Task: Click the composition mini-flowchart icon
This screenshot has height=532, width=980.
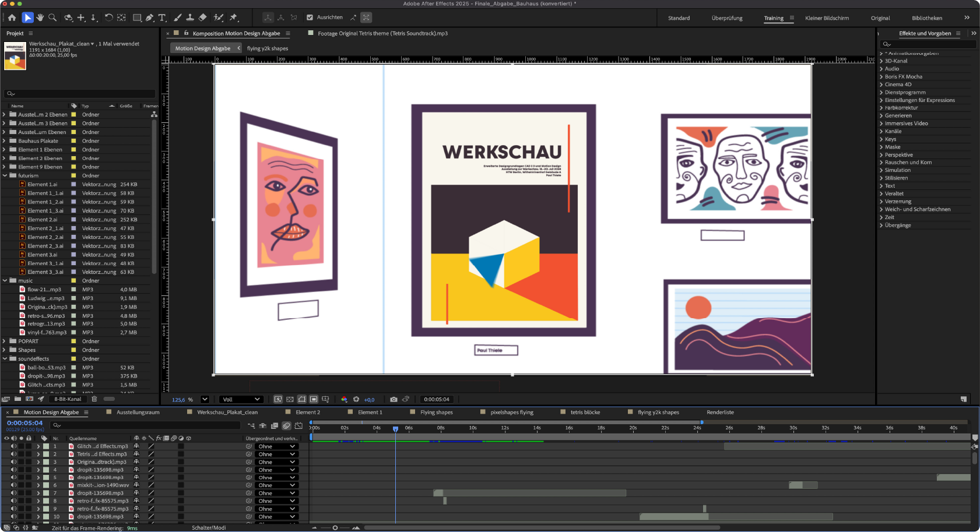Action: [x=251, y=426]
